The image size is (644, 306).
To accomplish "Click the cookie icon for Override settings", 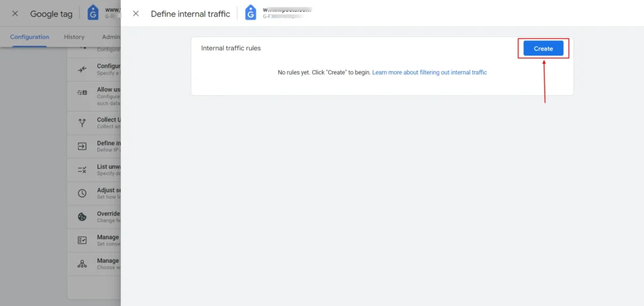I will (82, 217).
